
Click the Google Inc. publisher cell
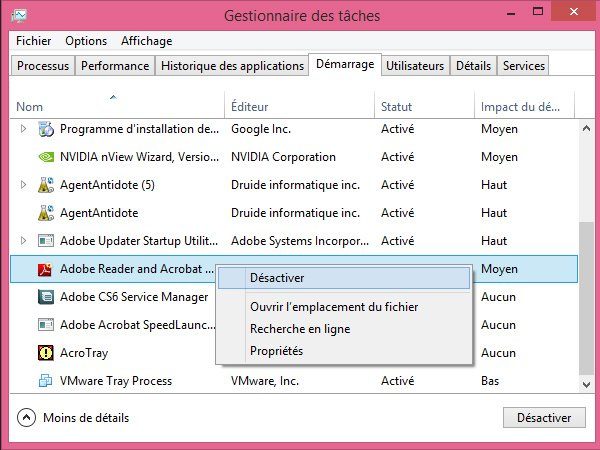[261, 129]
